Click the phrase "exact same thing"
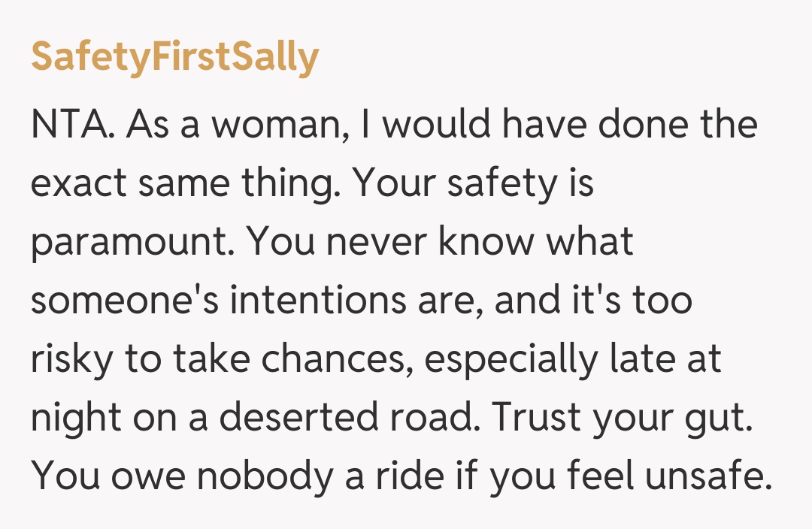The width and height of the screenshot is (812, 529). [183, 183]
